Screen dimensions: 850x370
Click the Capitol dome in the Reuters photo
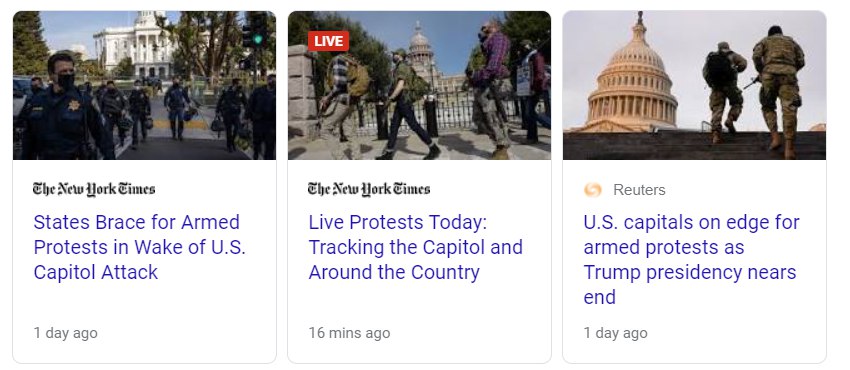coord(633,81)
